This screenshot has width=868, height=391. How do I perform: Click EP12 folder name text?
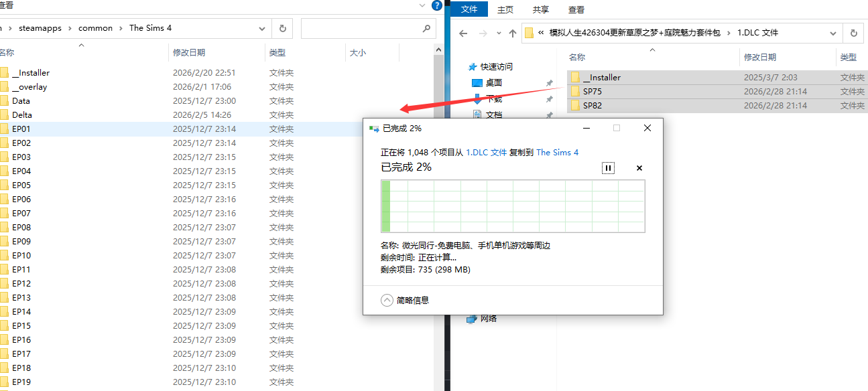[21, 283]
